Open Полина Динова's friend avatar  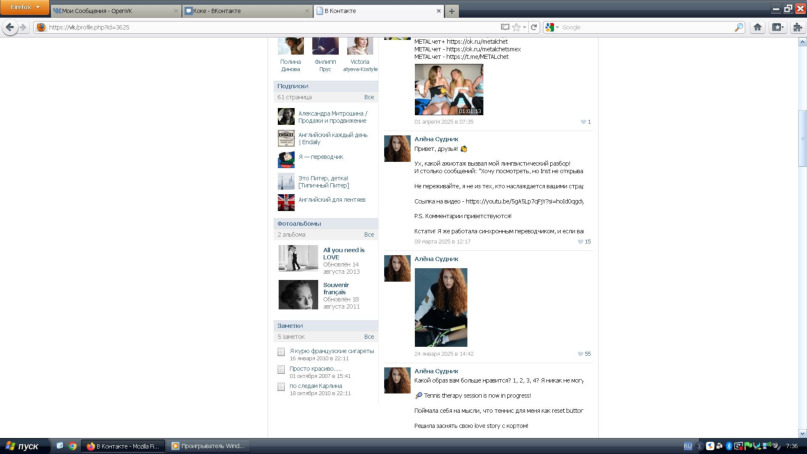click(291, 46)
